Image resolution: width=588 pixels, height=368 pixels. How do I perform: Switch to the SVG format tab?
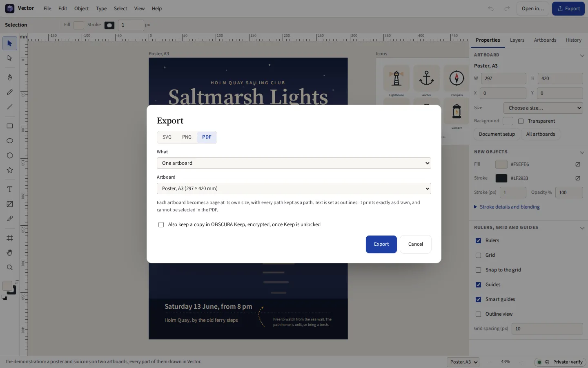167,137
